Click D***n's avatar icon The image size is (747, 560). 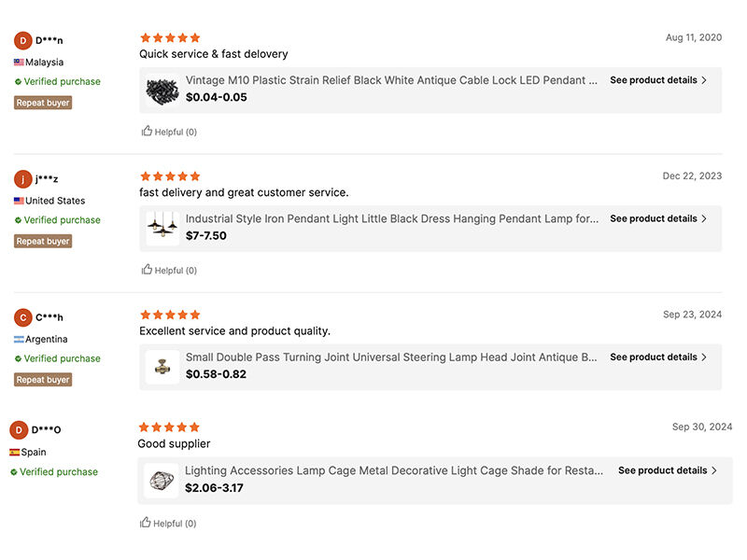(x=21, y=40)
